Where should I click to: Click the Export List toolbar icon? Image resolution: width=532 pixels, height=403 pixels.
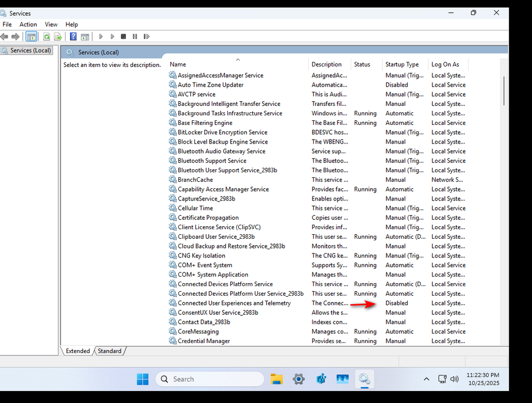coord(58,37)
